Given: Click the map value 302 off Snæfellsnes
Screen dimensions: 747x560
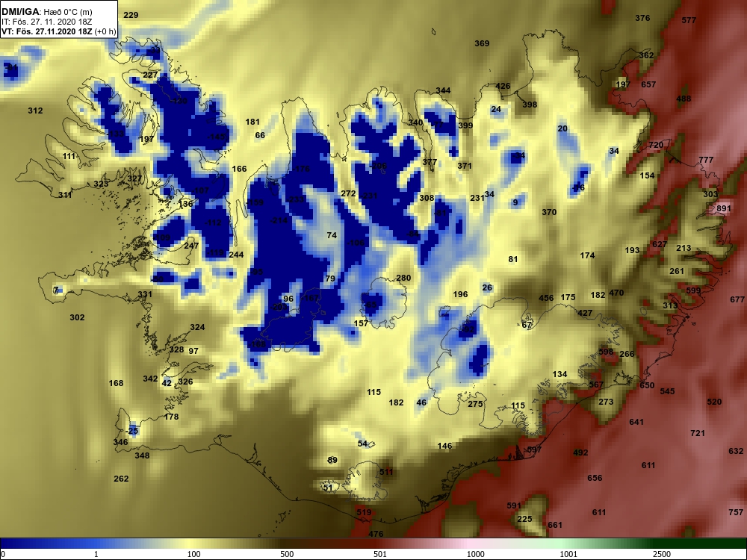Looking at the screenshot, I should (x=77, y=317).
